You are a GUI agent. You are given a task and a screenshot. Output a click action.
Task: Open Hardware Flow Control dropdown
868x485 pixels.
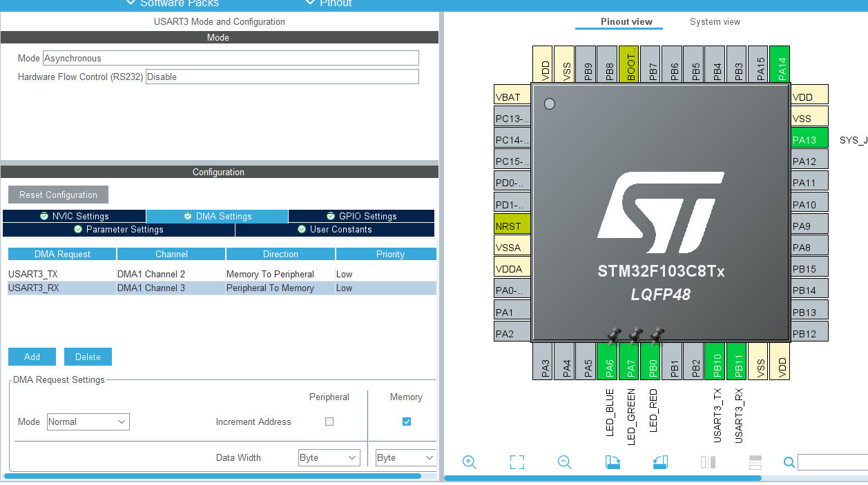click(282, 77)
